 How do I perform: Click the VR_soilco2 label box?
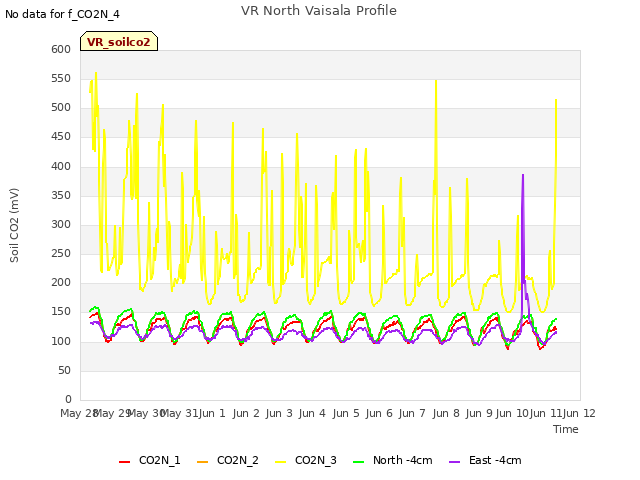click(x=119, y=41)
